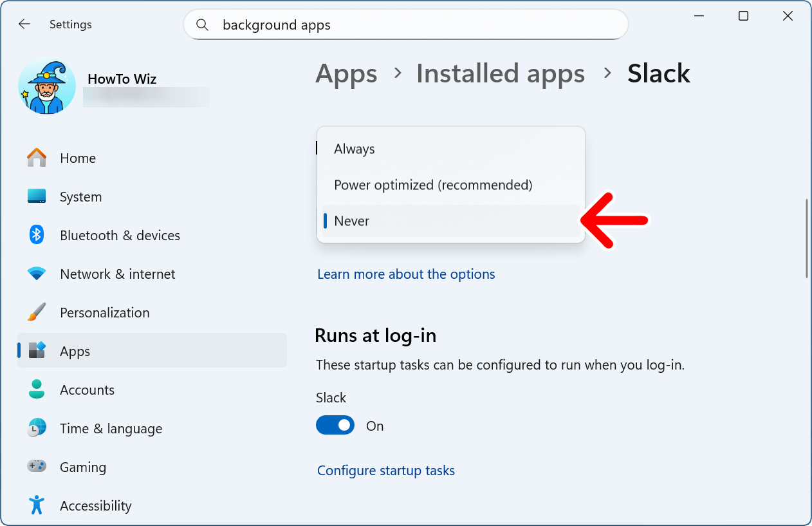Select the System monitor icon
812x526 pixels.
[x=37, y=196]
